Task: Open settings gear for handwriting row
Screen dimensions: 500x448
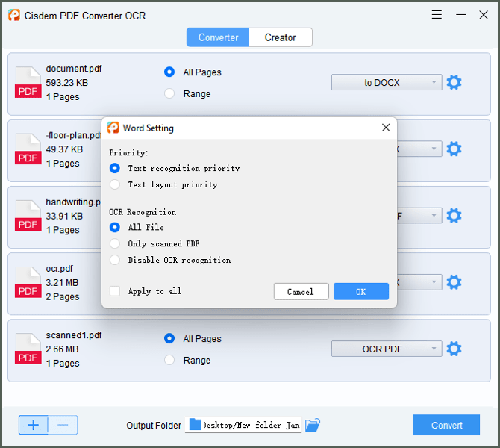Action: [x=454, y=216]
